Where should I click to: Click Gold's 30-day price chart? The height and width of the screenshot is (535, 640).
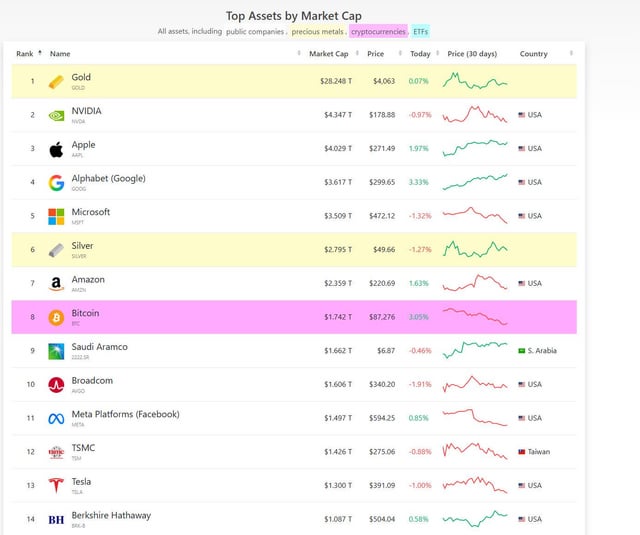475,81
